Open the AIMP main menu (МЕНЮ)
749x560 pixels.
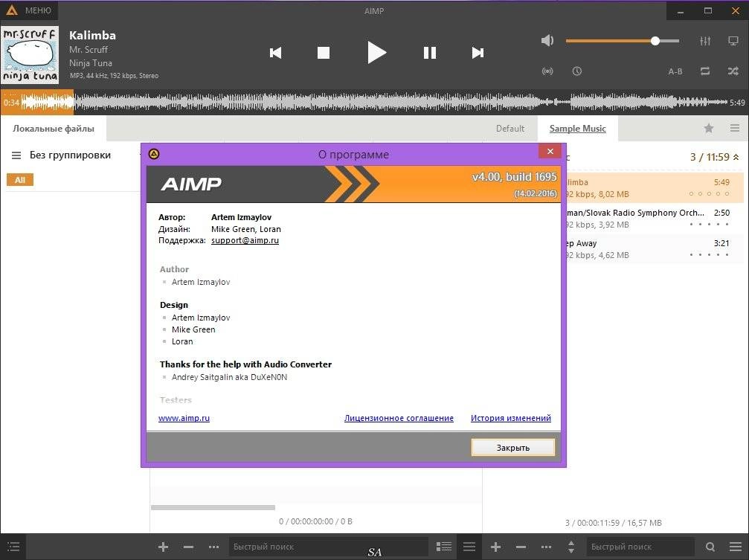pos(29,10)
